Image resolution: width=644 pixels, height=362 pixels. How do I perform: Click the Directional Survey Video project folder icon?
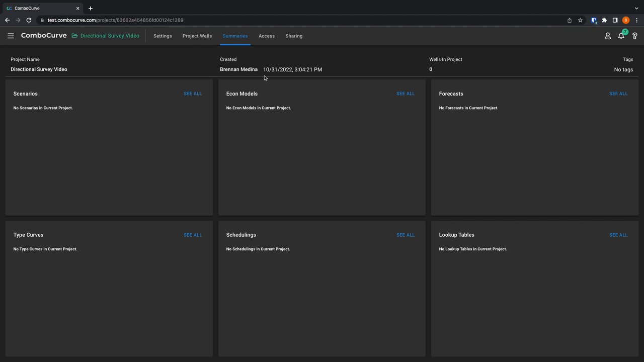point(75,36)
